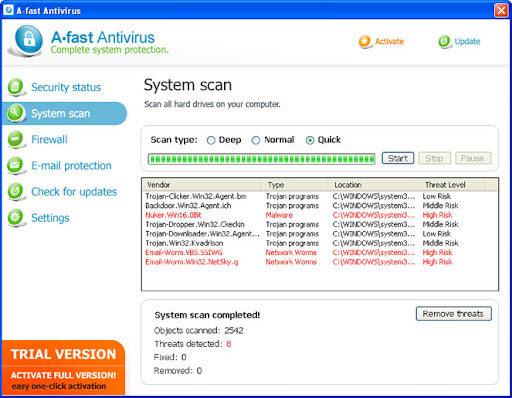Click the Security status sidebar icon
The height and width of the screenshot is (398, 512).
(x=15, y=87)
